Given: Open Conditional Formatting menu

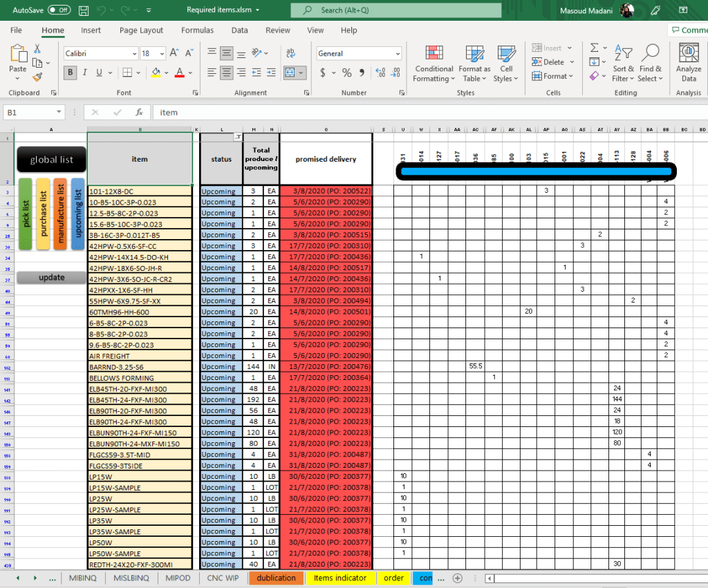Looking at the screenshot, I should point(434,64).
